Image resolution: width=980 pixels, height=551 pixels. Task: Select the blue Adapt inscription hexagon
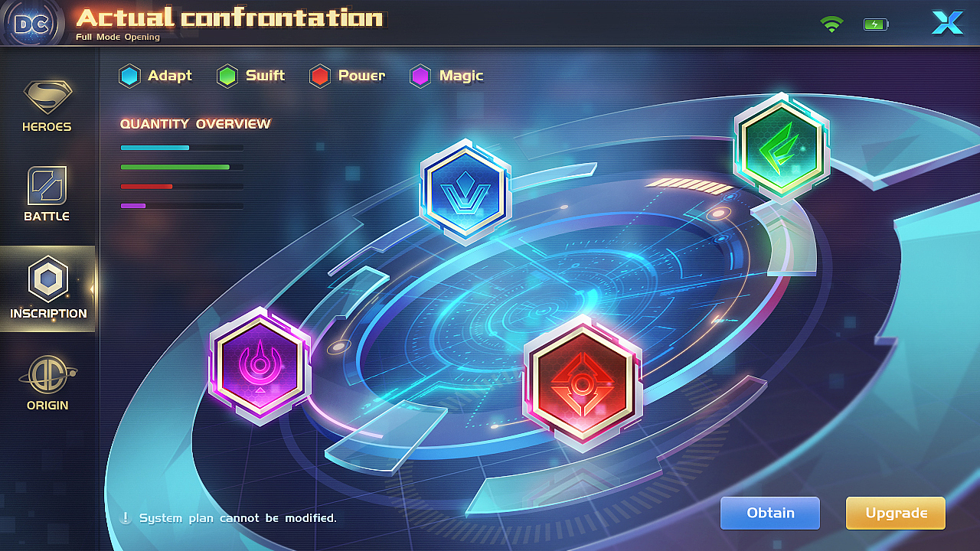coord(465,191)
